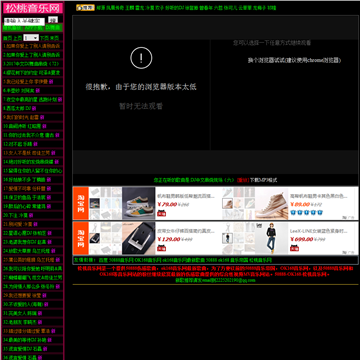Click the purple icon beside song 22
The height and width of the screenshot is (360, 360).
[49, 233]
